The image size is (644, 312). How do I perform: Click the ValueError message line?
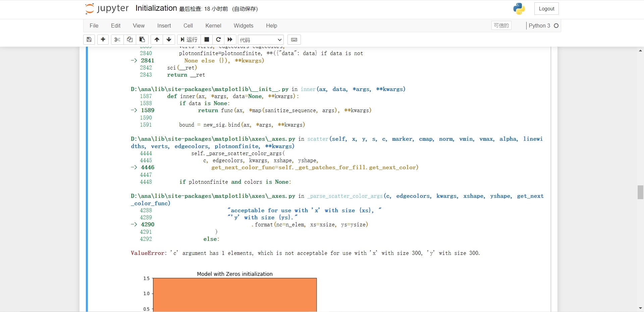pyautogui.click(x=305, y=253)
